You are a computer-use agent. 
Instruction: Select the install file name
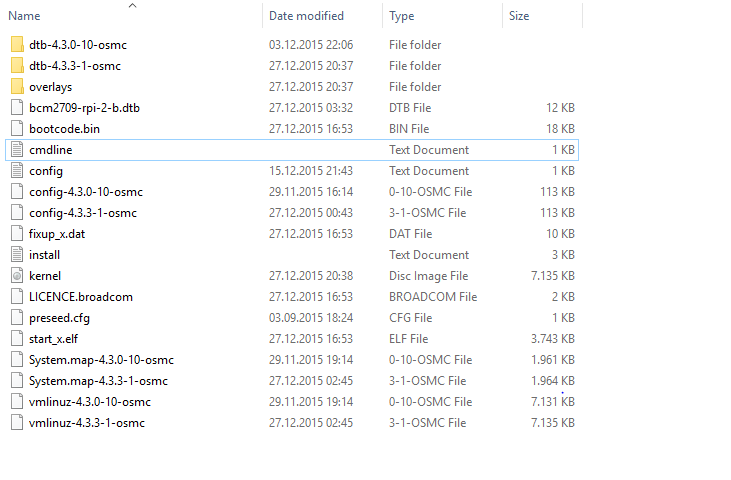44,254
